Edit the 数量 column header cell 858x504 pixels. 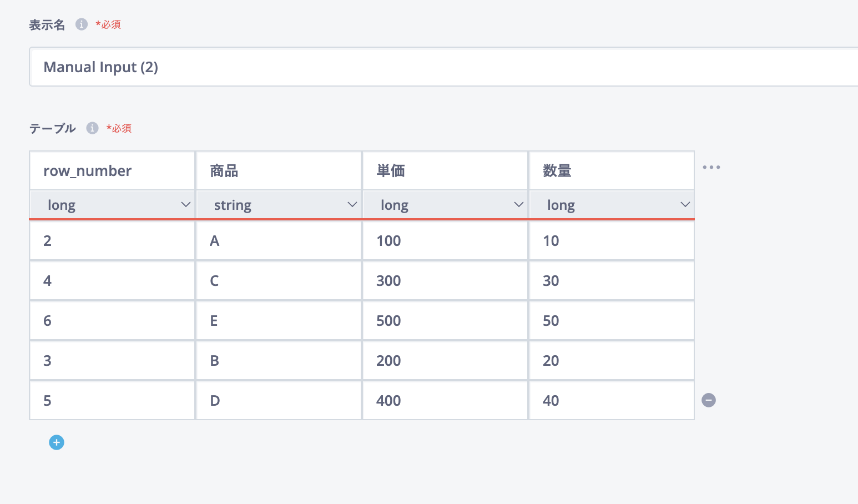[x=612, y=171]
